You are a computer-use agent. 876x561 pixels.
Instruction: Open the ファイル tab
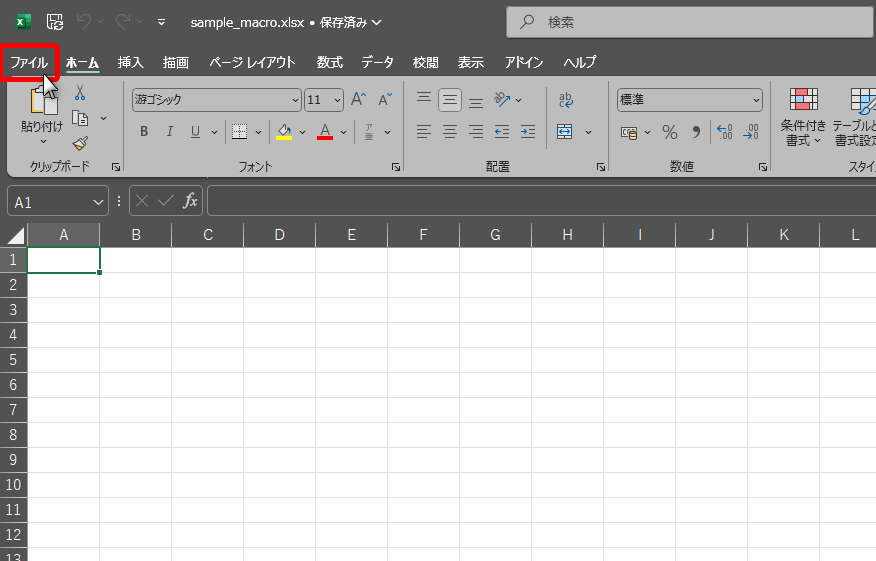click(29, 62)
